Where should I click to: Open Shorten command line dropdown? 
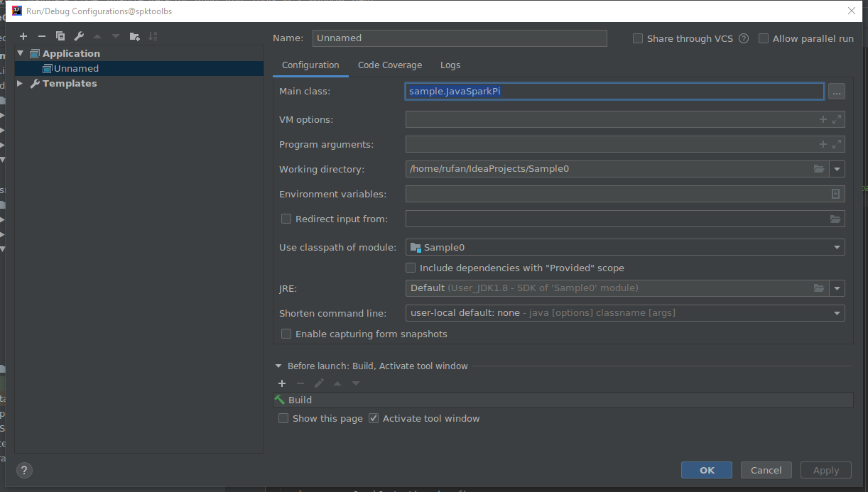(x=837, y=313)
